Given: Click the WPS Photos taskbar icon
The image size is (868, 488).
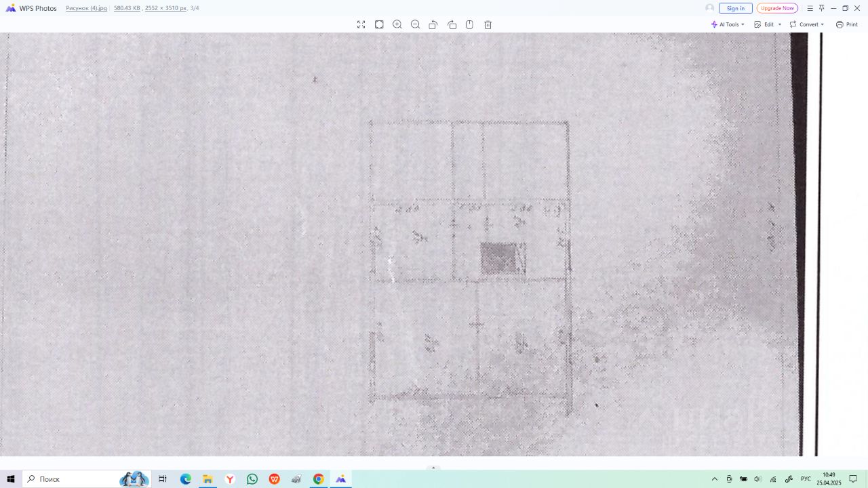Looking at the screenshot, I should [x=340, y=479].
